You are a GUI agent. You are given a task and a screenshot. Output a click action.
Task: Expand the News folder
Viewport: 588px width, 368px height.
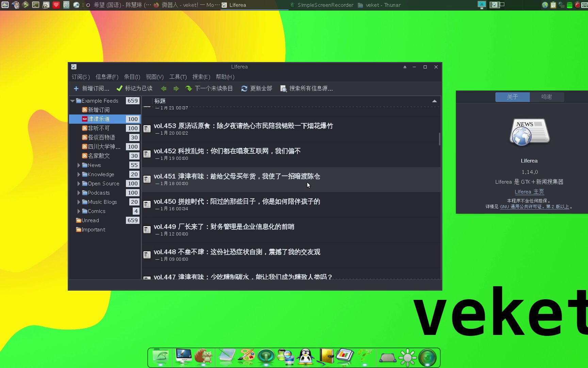tap(79, 165)
